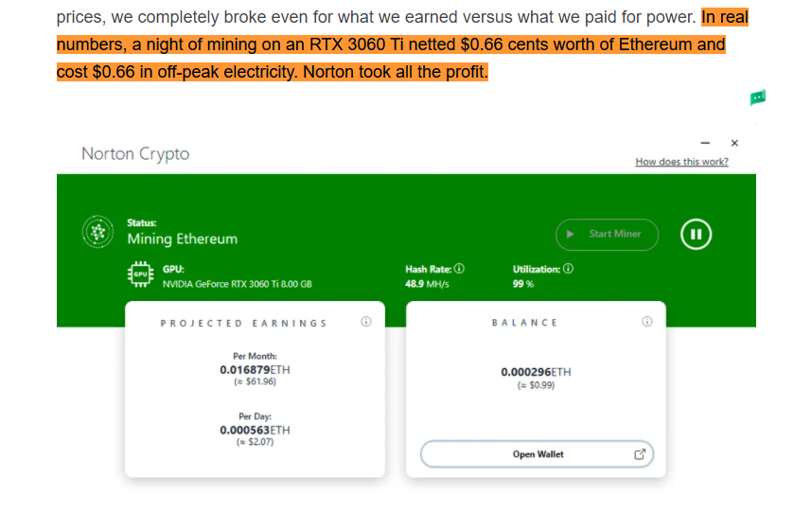Open the Projected Earnings info tooltip icon
The height and width of the screenshot is (530, 812).
coord(366,322)
